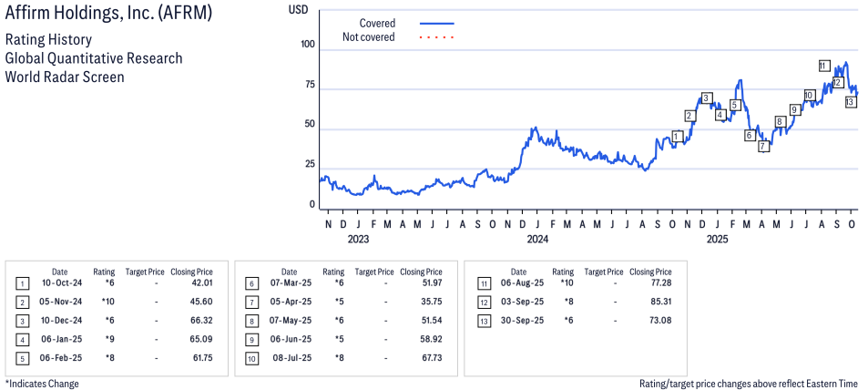Screen dimensions: 868x390
Task: Click the 2024 year label on x-axis
Action: pos(536,240)
